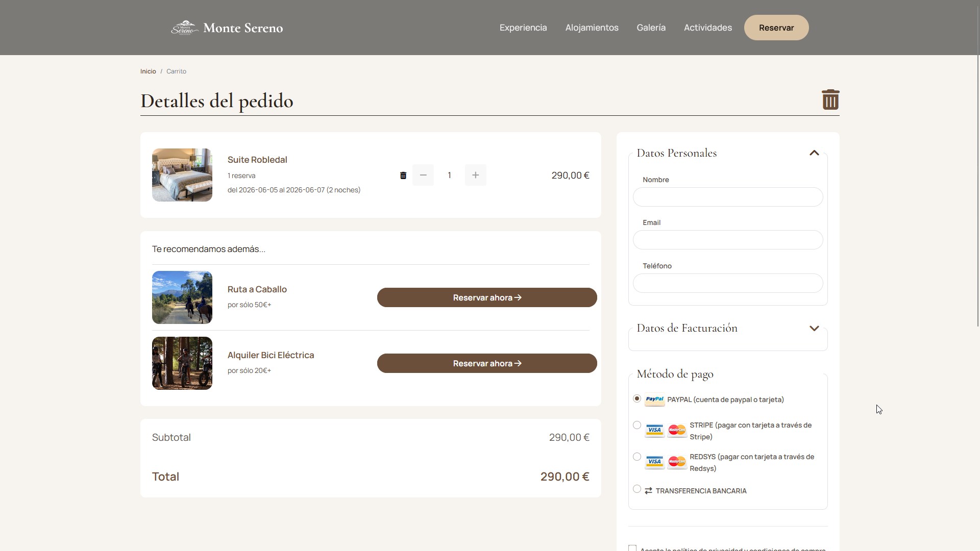Open the Suite Robledal title link
The width and height of the screenshot is (980, 551).
[x=257, y=160]
